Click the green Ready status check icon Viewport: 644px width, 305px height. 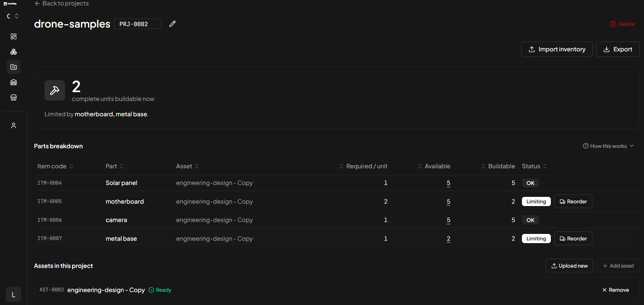[x=151, y=290]
